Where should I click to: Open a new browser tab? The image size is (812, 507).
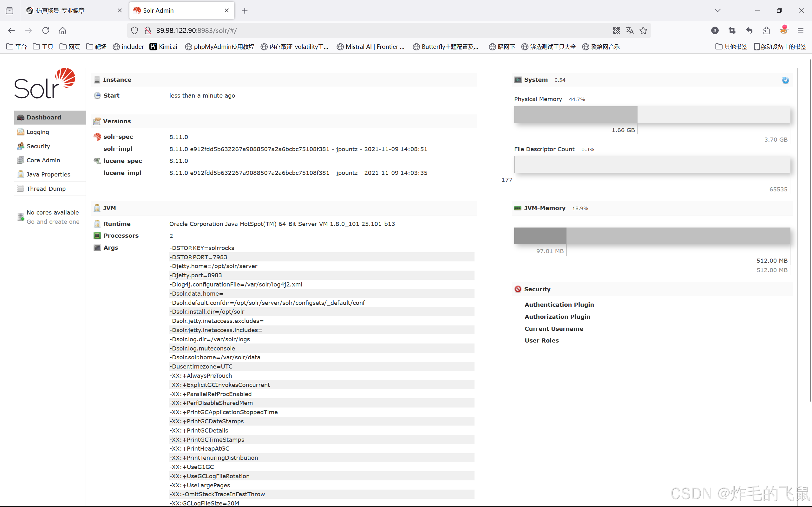[245, 11]
